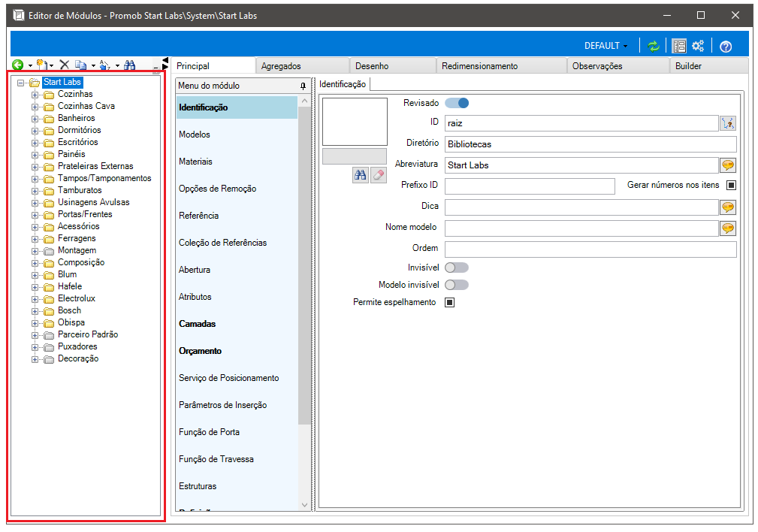This screenshot has width=758, height=532.
Task: Expand the Portas/Frentes folder
Action: [35, 215]
